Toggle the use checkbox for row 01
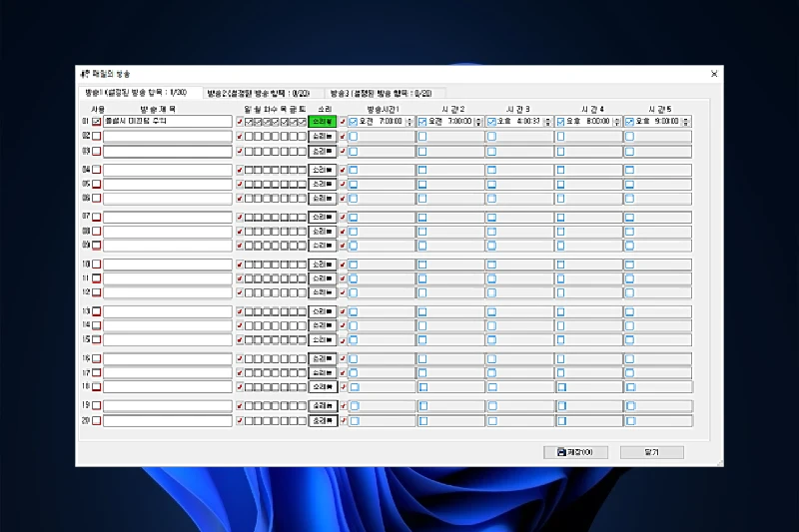The height and width of the screenshot is (532, 799). (97, 121)
